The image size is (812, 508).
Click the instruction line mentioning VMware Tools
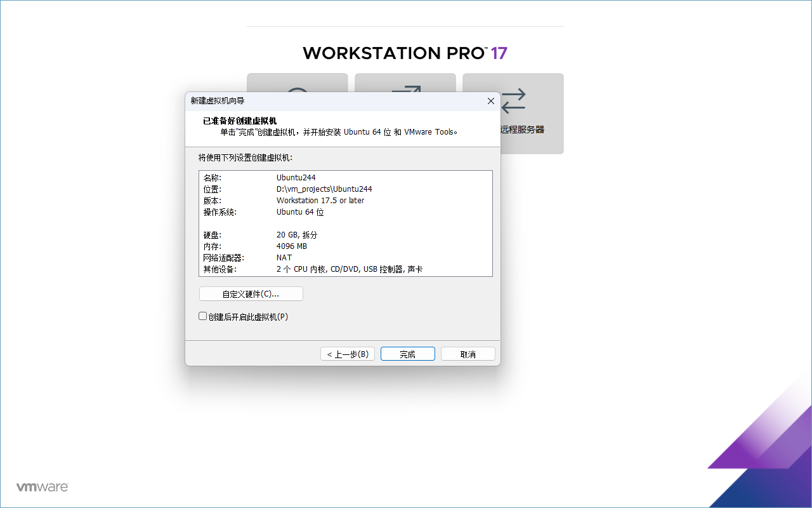[x=339, y=132]
